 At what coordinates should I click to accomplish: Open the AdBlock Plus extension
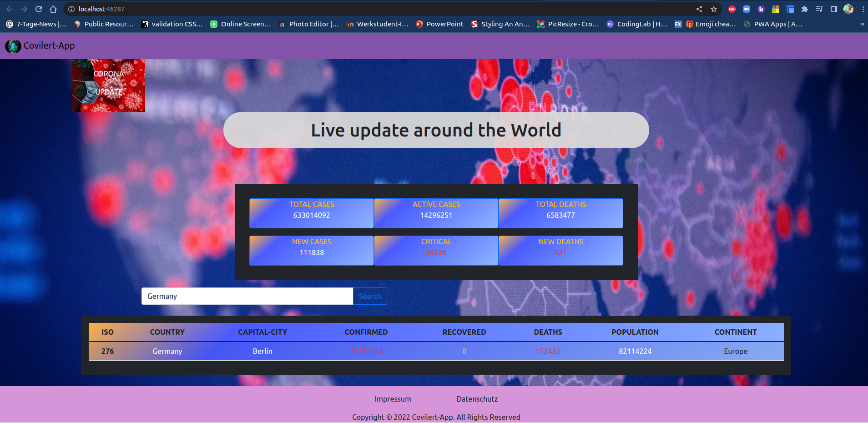tap(732, 9)
